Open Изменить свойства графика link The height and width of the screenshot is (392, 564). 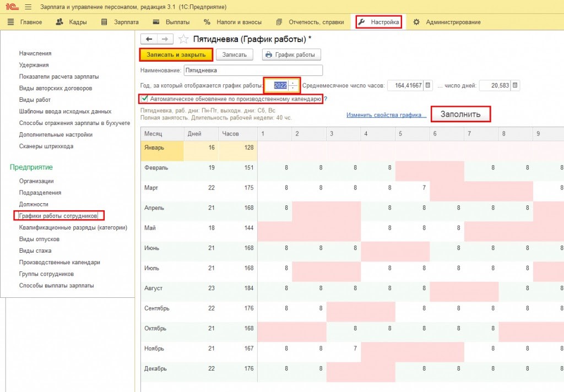(x=386, y=115)
